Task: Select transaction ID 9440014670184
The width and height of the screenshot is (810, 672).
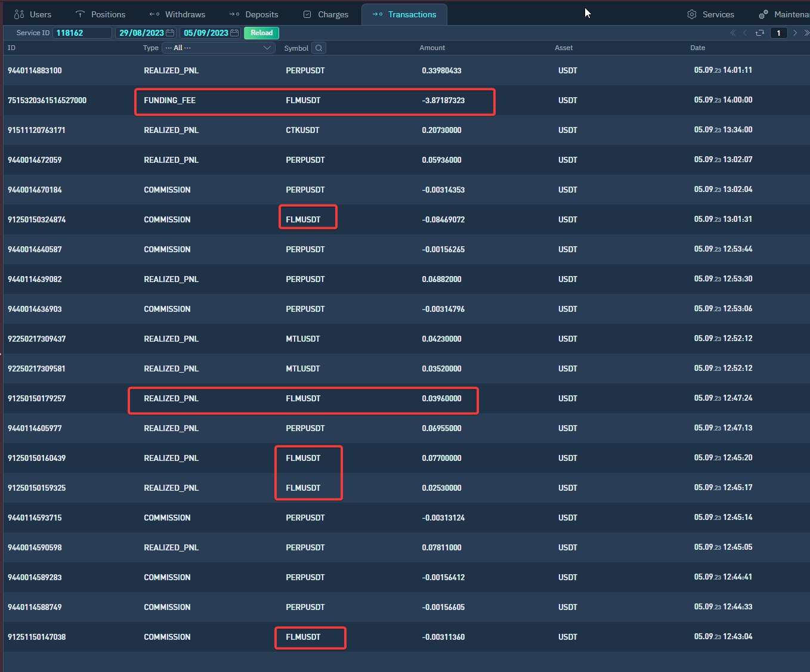Action: click(x=35, y=190)
